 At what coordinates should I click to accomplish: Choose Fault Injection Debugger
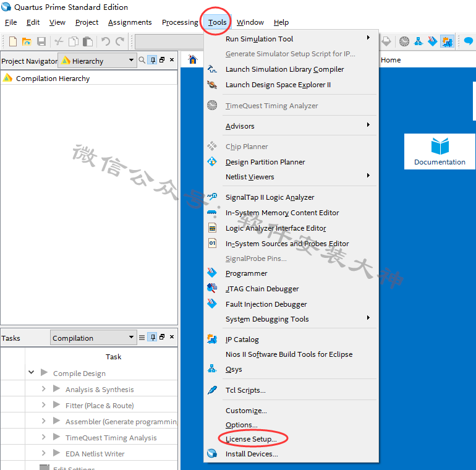[x=291, y=304]
